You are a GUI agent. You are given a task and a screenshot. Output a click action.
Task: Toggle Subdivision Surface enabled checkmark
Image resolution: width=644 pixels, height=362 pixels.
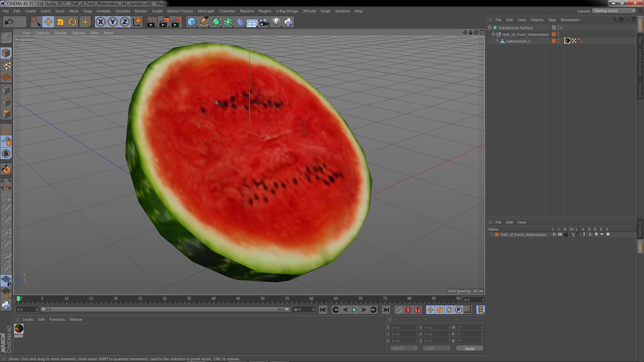[561, 28]
